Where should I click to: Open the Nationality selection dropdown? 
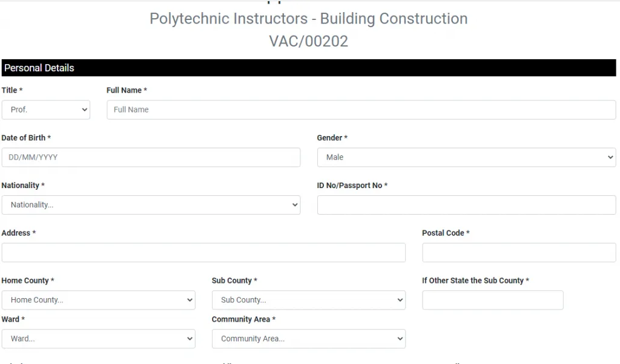point(151,205)
